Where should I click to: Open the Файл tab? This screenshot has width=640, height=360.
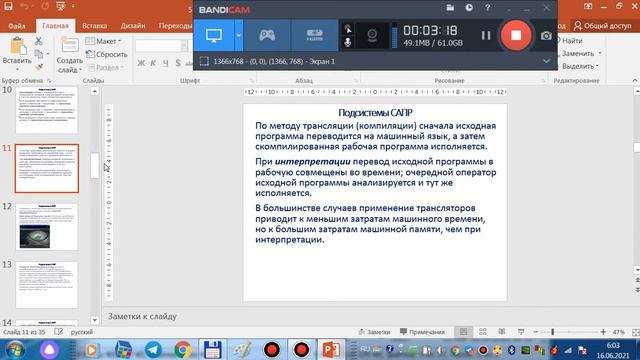pos(17,26)
